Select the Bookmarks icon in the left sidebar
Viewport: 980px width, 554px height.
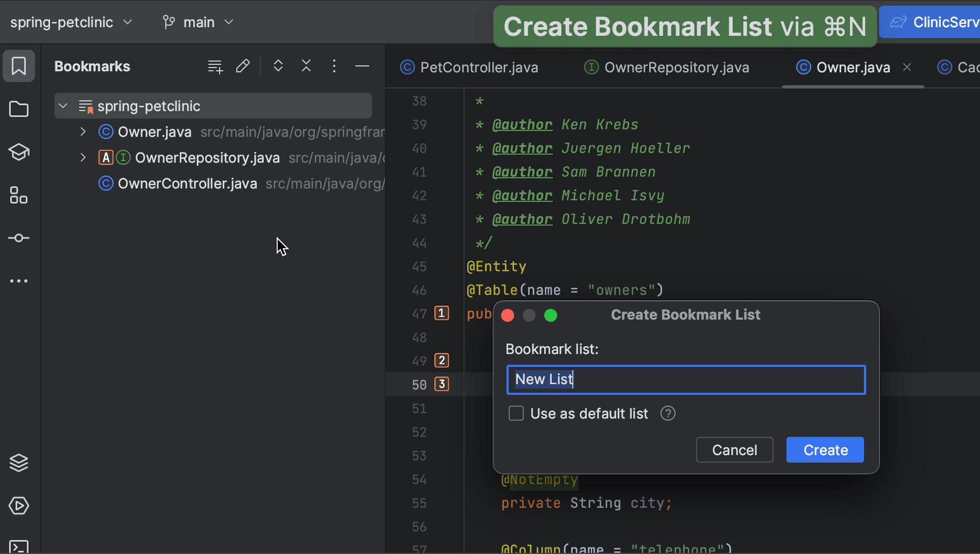coord(19,65)
